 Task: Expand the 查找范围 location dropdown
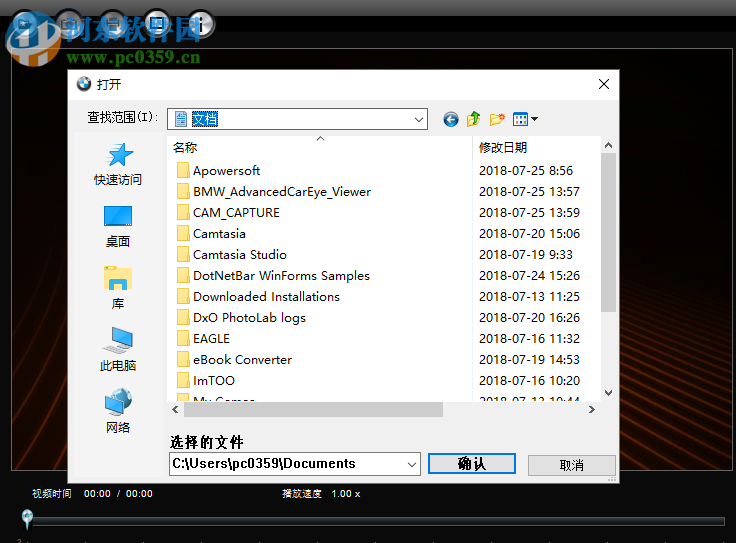(x=419, y=120)
